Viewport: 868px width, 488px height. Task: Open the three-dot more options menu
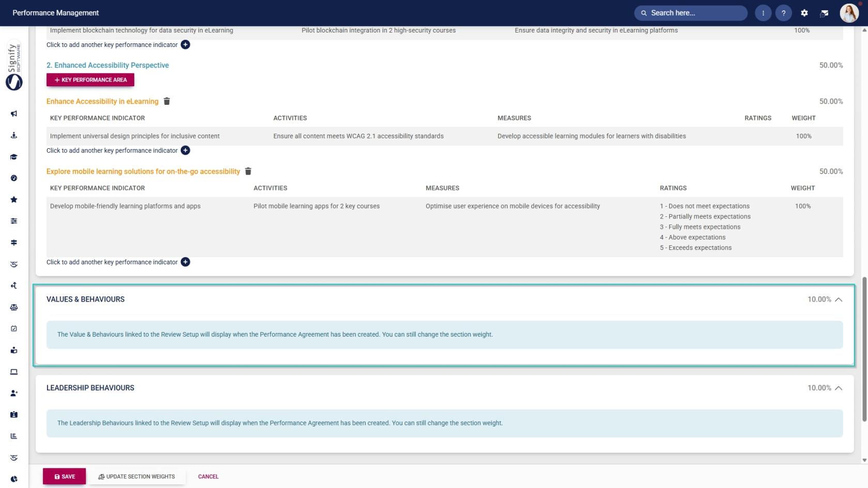click(763, 13)
